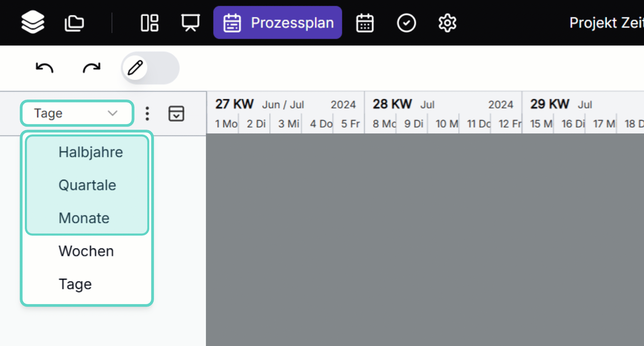644x346 pixels.
Task: Click the task checkmark icon
Action: [406, 22]
